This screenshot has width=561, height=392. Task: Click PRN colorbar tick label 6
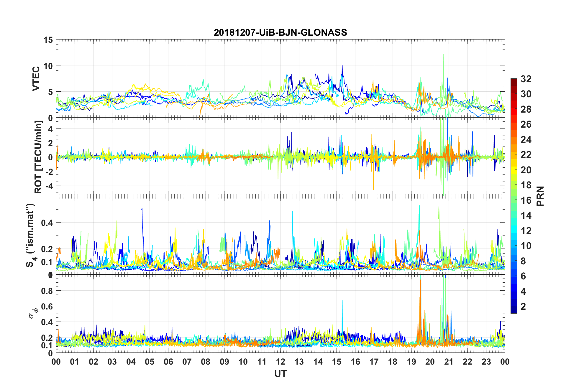[x=523, y=276]
